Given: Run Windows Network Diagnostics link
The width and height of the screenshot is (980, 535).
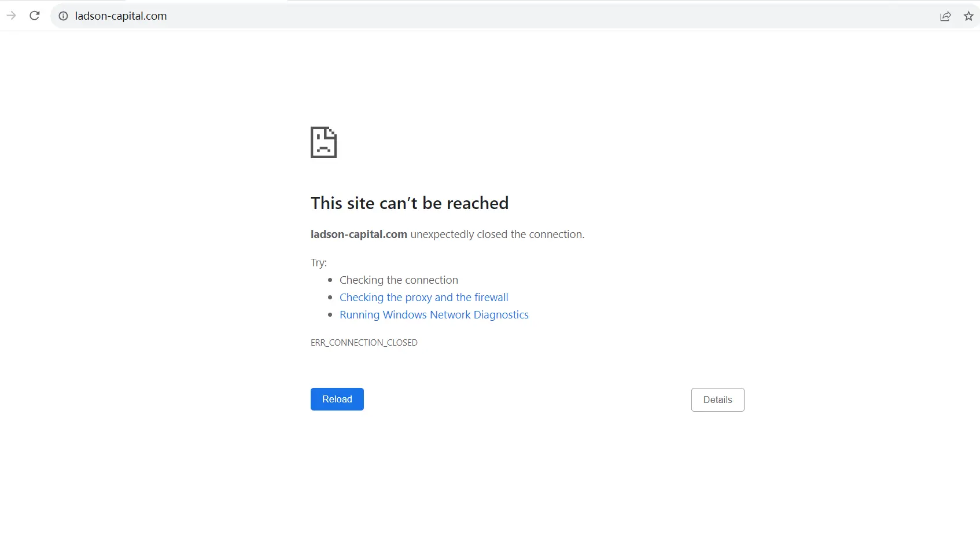Looking at the screenshot, I should pyautogui.click(x=434, y=315).
